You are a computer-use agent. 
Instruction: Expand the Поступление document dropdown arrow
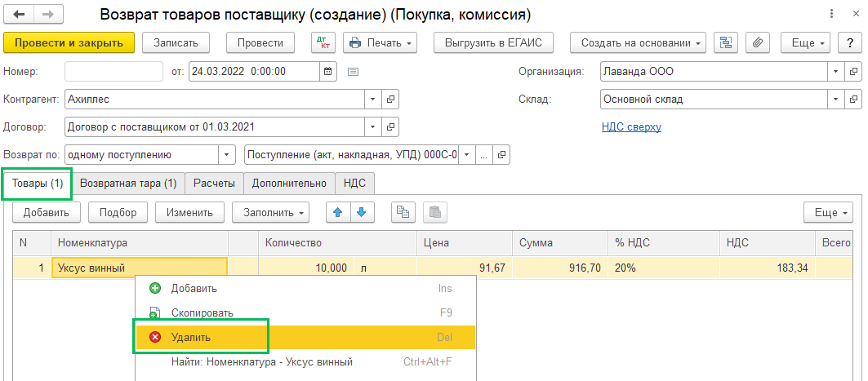(466, 155)
